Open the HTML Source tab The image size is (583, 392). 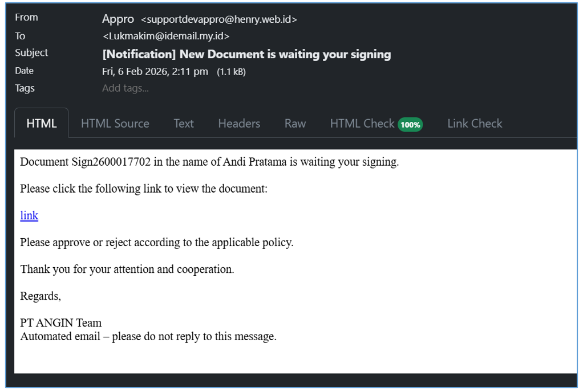click(x=115, y=124)
